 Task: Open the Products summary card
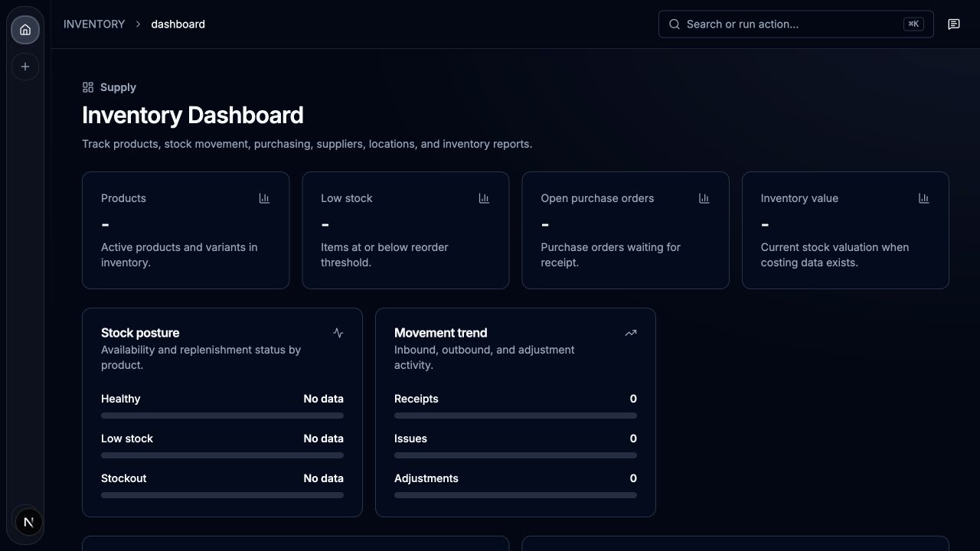(186, 230)
